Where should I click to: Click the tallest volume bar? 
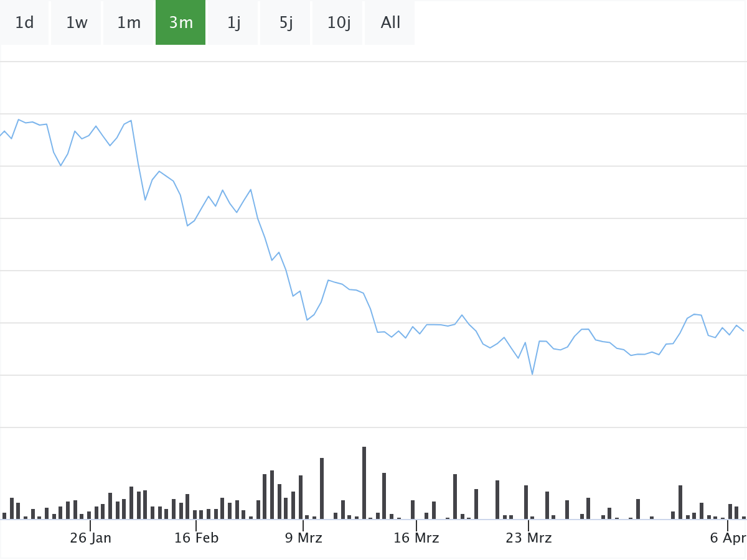364,483
